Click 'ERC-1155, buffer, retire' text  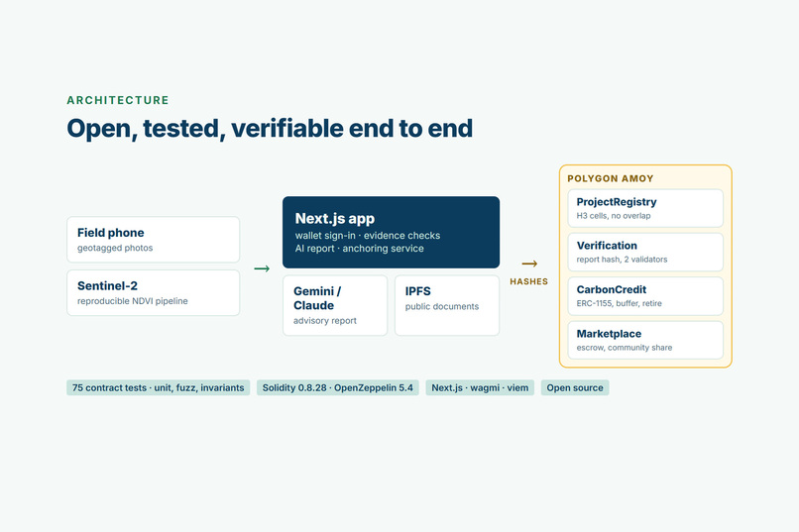click(620, 303)
